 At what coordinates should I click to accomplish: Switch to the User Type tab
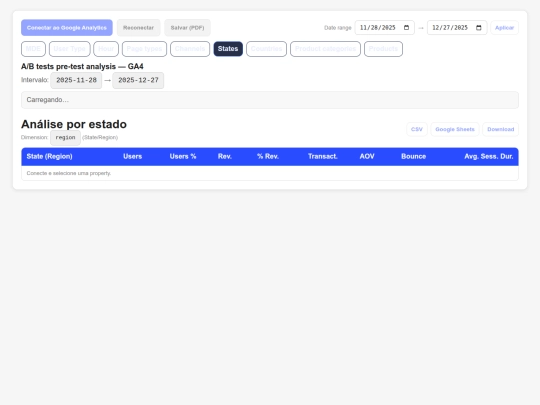click(70, 49)
